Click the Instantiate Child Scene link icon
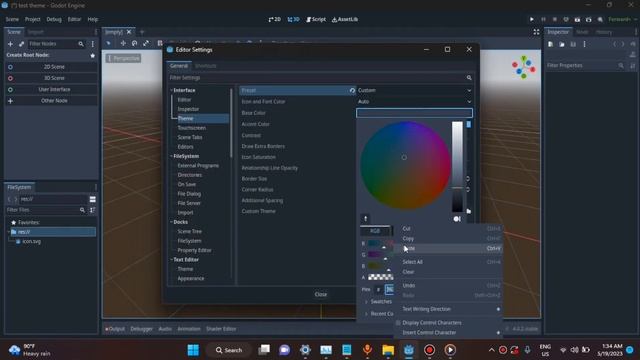Image resolution: width=640 pixels, height=360 pixels. click(x=21, y=44)
